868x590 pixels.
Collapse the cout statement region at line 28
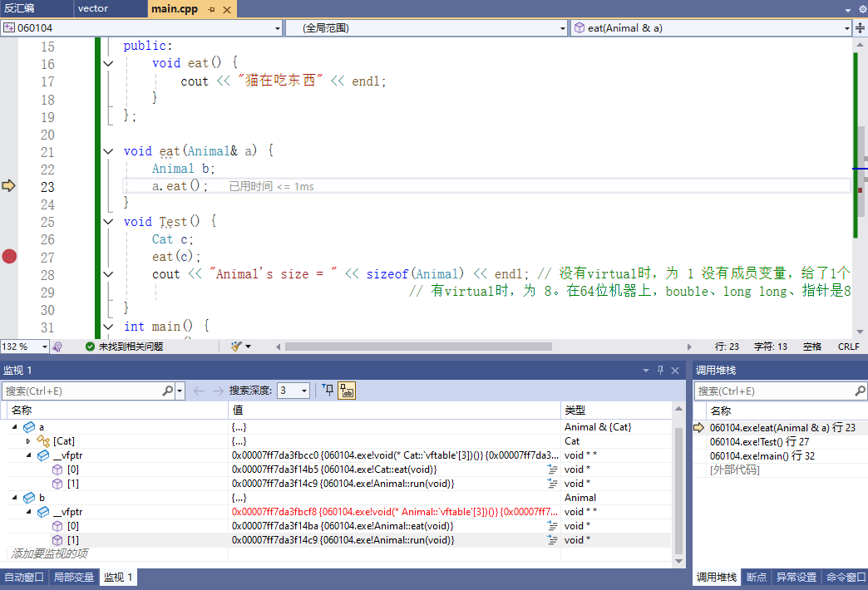coord(108,274)
